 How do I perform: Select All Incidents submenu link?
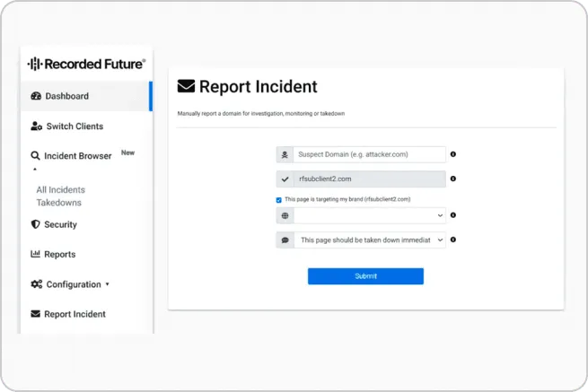tap(61, 189)
